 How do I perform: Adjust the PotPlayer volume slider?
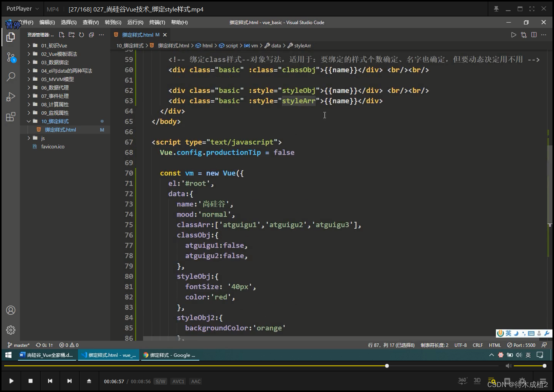(530, 366)
